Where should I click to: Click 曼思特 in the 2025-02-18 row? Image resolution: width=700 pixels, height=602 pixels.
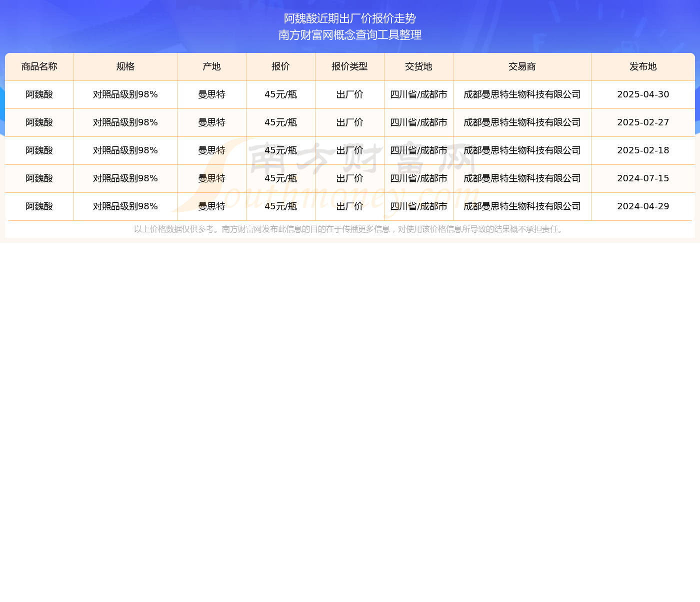(212, 150)
